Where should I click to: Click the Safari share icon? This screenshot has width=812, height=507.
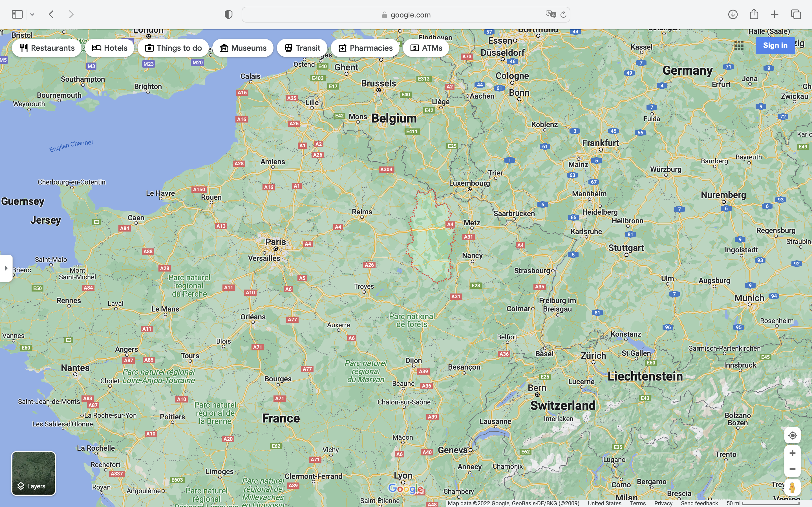pyautogui.click(x=754, y=14)
